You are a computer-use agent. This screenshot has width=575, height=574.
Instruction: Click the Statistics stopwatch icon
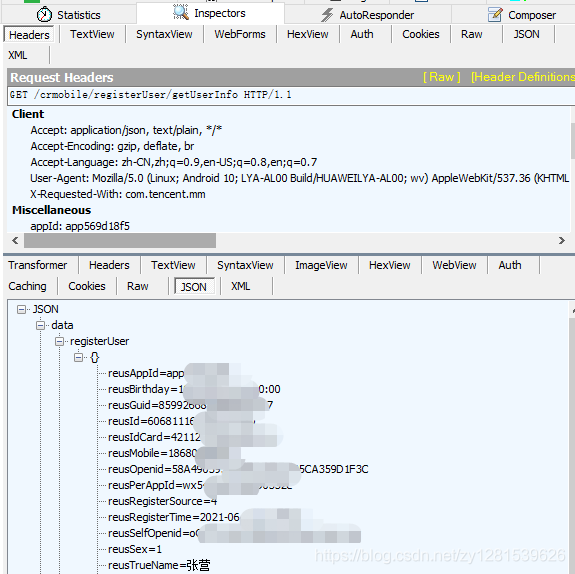click(44, 15)
